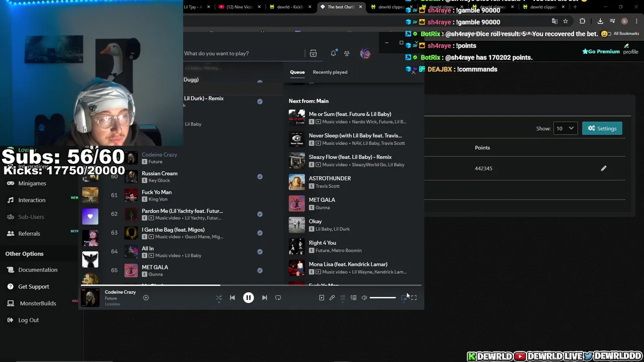Open the miniplayer icon

(404, 298)
